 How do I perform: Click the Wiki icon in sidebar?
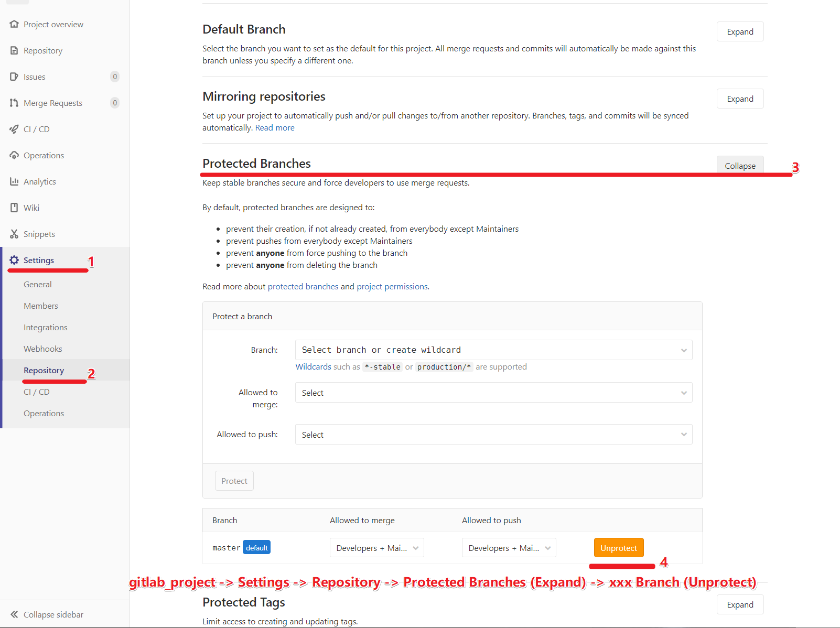tap(14, 208)
